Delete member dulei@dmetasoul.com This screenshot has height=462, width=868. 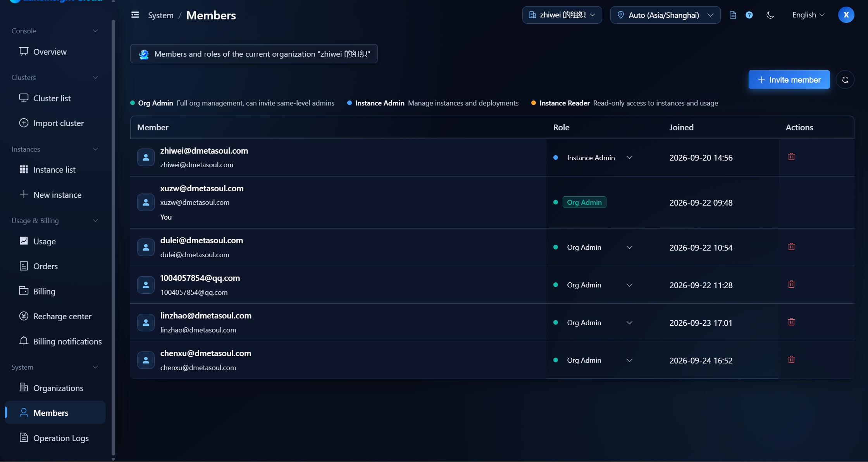tap(791, 247)
